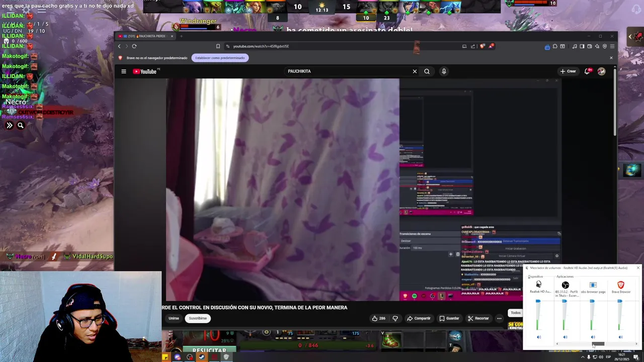Reload the YouTube page
The height and width of the screenshot is (362, 644).
tap(134, 46)
